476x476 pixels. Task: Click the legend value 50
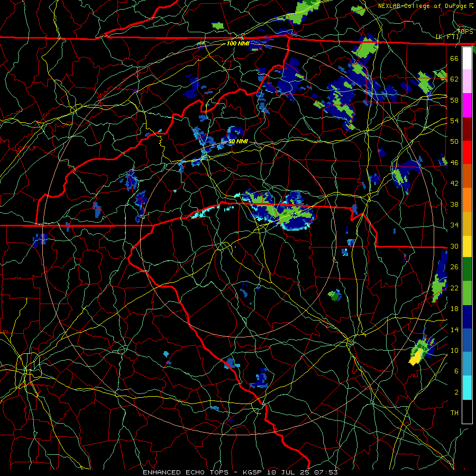(x=454, y=142)
